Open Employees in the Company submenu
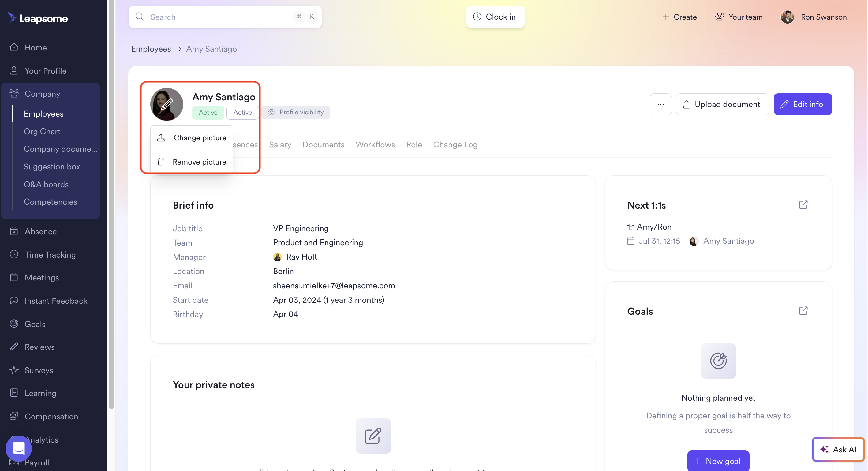 (43, 114)
